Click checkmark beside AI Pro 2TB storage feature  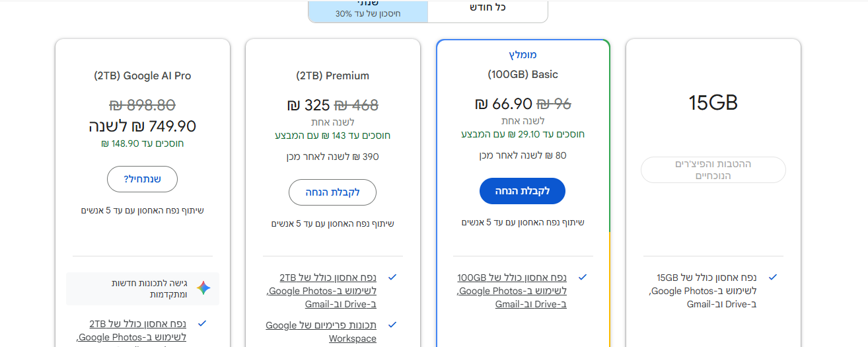(202, 323)
